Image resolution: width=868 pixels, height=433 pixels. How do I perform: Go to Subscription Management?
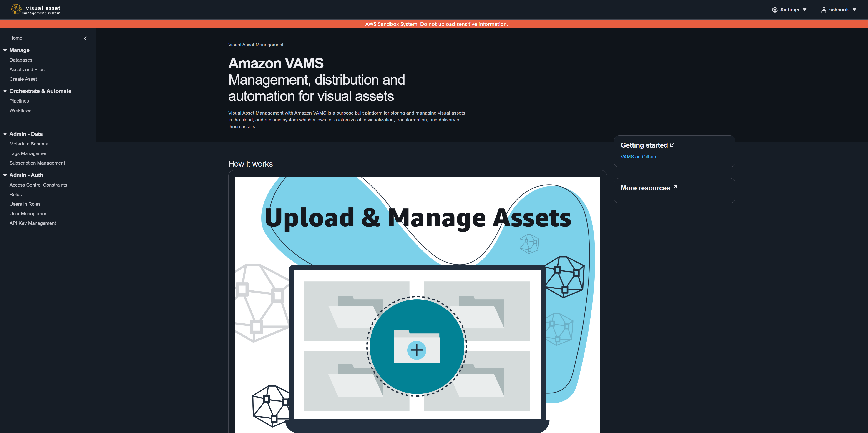[x=37, y=163]
